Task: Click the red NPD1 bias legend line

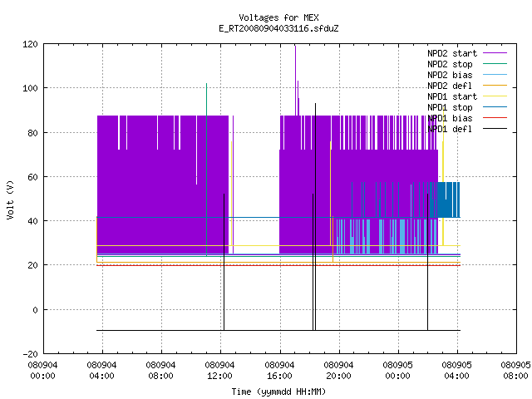Action: tap(495, 118)
